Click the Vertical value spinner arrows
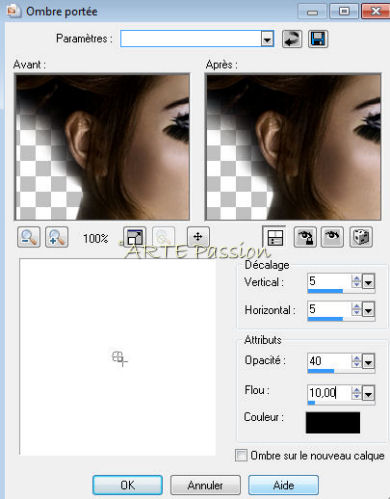The height and width of the screenshot is (499, 390). 356,282
